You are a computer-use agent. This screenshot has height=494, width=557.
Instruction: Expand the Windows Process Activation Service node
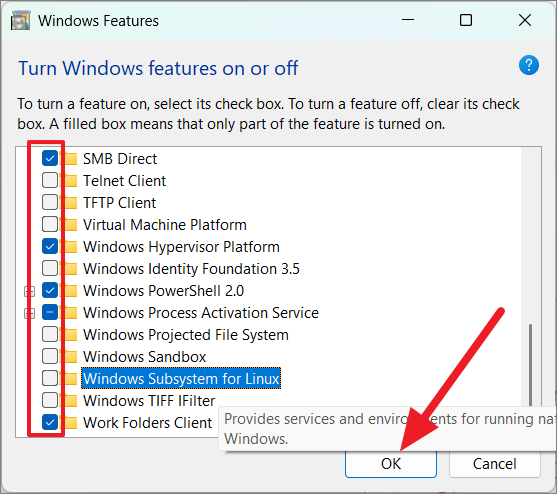coord(29,314)
